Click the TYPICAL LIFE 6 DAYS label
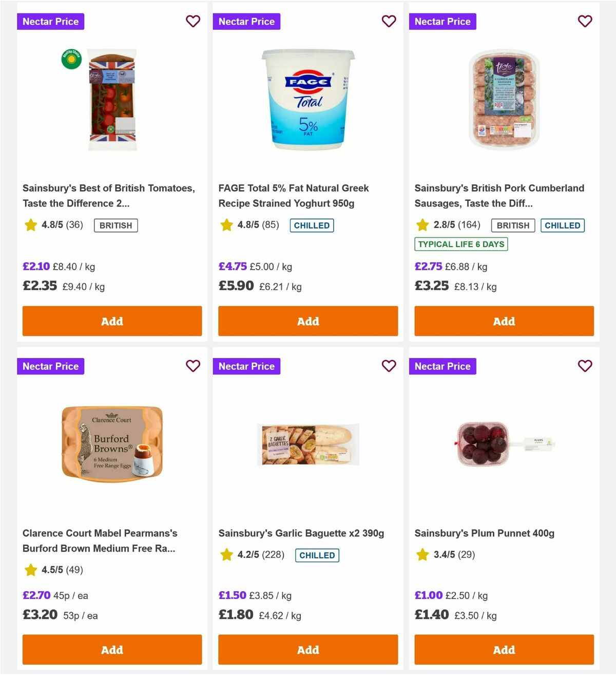The width and height of the screenshot is (616, 675). coord(460,244)
